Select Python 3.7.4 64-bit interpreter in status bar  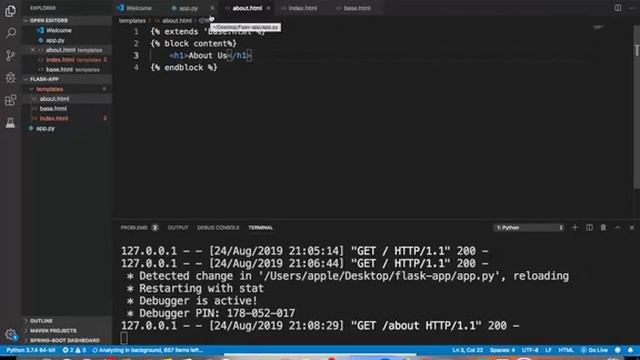31,350
